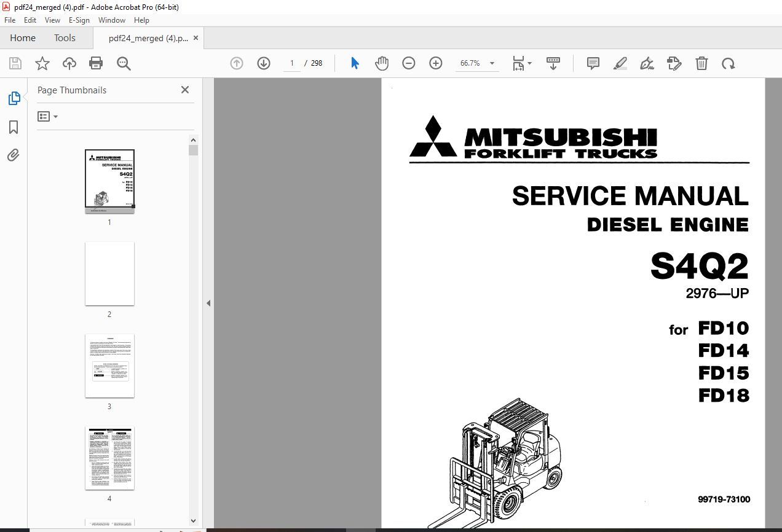
Task: Upload the file via the cloud icon
Action: [69, 63]
